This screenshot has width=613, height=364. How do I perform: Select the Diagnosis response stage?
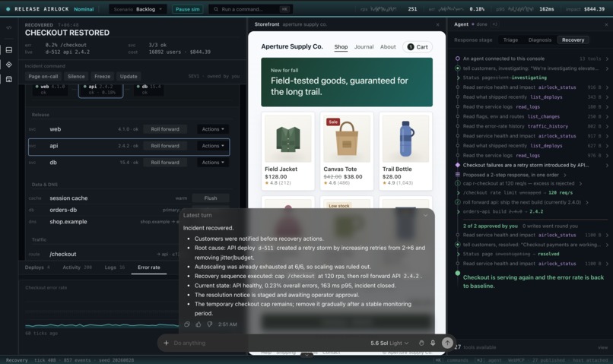coord(539,40)
